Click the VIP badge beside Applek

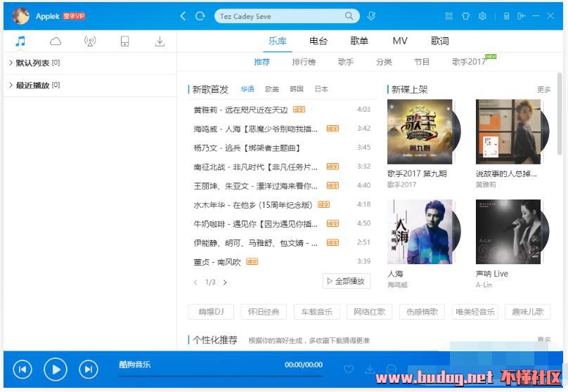tap(74, 16)
